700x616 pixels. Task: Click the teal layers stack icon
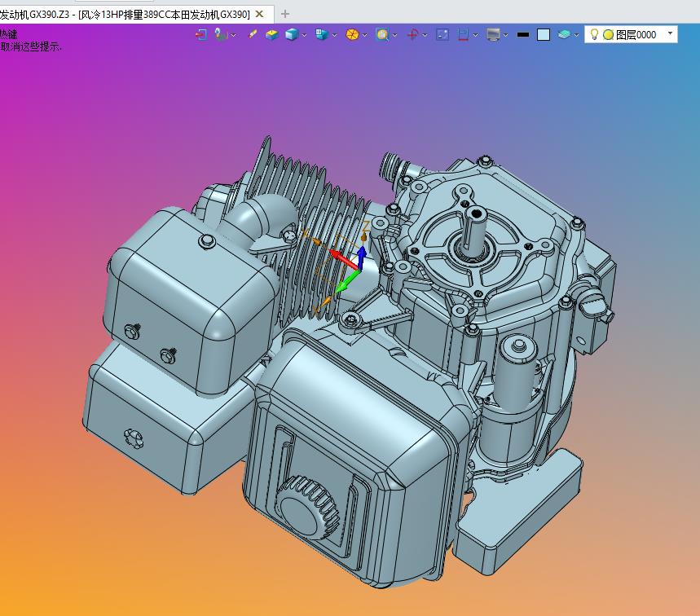(564, 34)
